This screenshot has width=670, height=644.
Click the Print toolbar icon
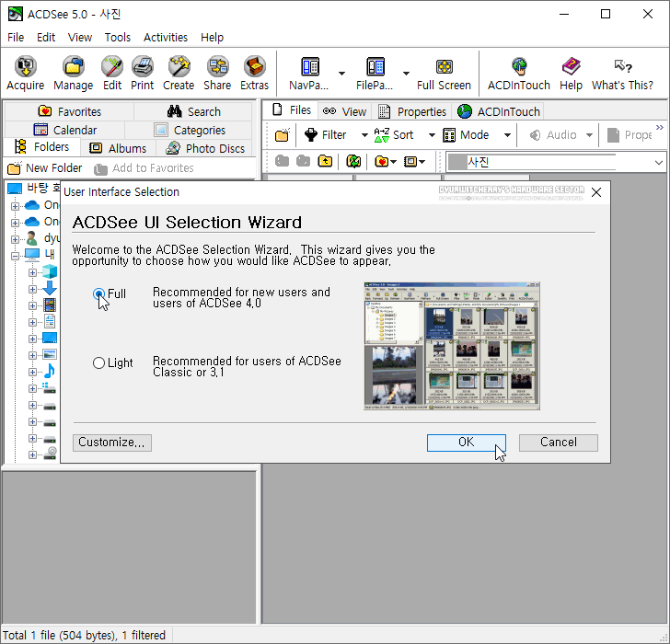tap(143, 73)
